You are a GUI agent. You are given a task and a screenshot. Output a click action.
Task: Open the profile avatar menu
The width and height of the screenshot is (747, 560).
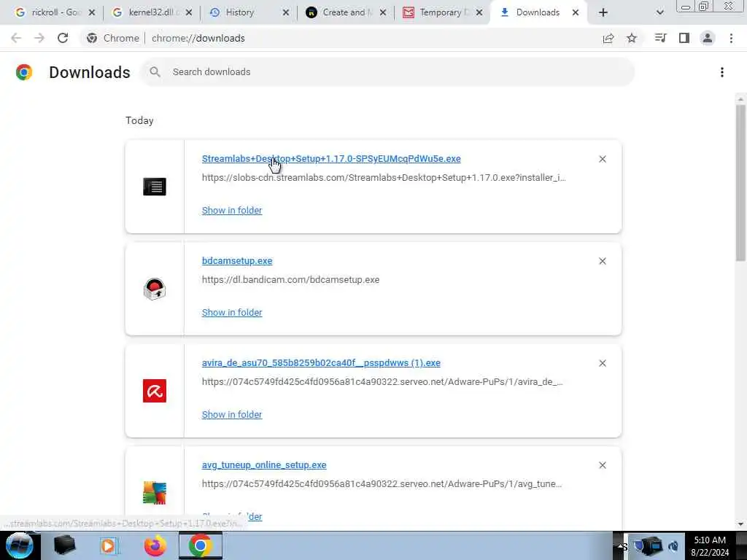708,38
